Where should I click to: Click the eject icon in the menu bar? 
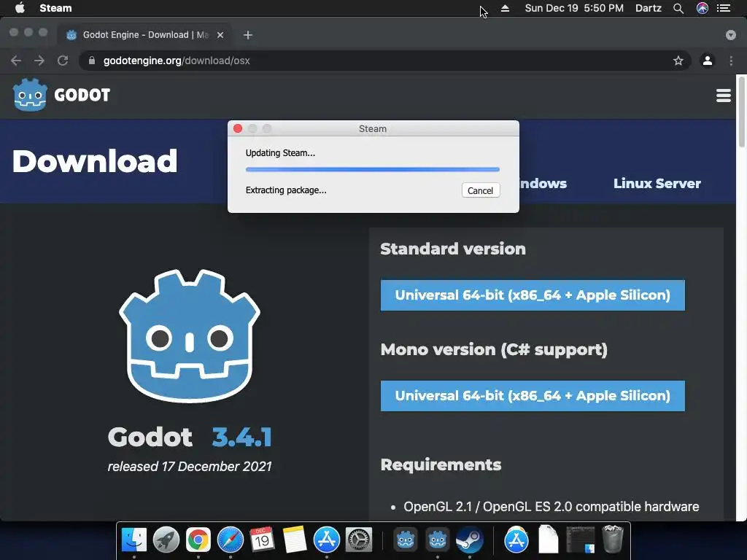(505, 8)
